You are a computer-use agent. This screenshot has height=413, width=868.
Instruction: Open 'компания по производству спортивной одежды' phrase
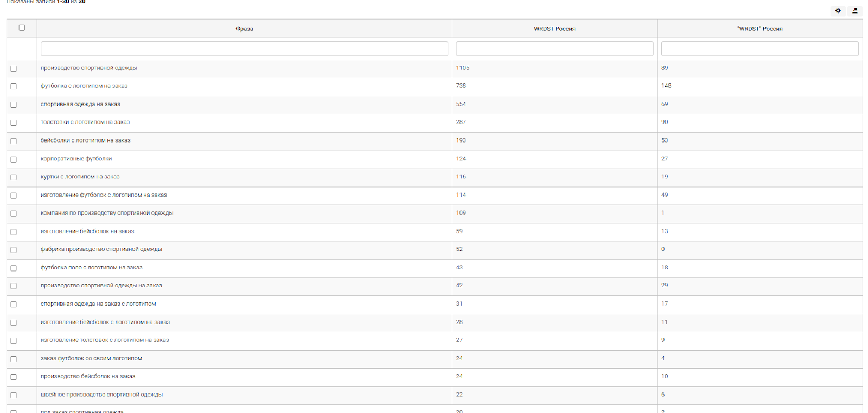point(107,213)
